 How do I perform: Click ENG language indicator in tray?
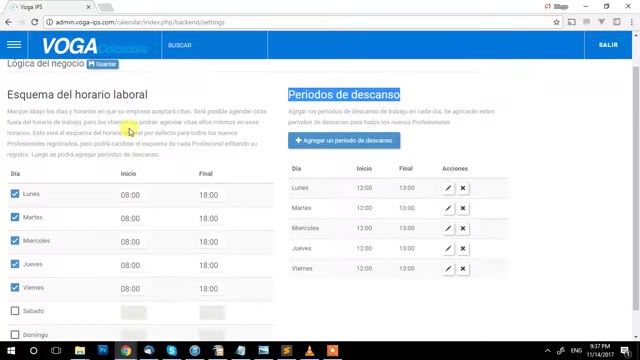tap(576, 351)
